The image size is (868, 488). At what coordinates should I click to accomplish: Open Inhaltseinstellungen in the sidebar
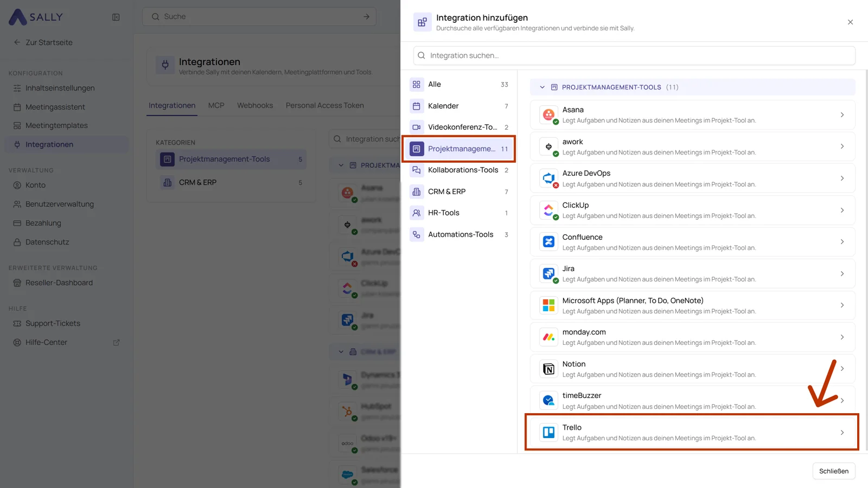(x=66, y=88)
